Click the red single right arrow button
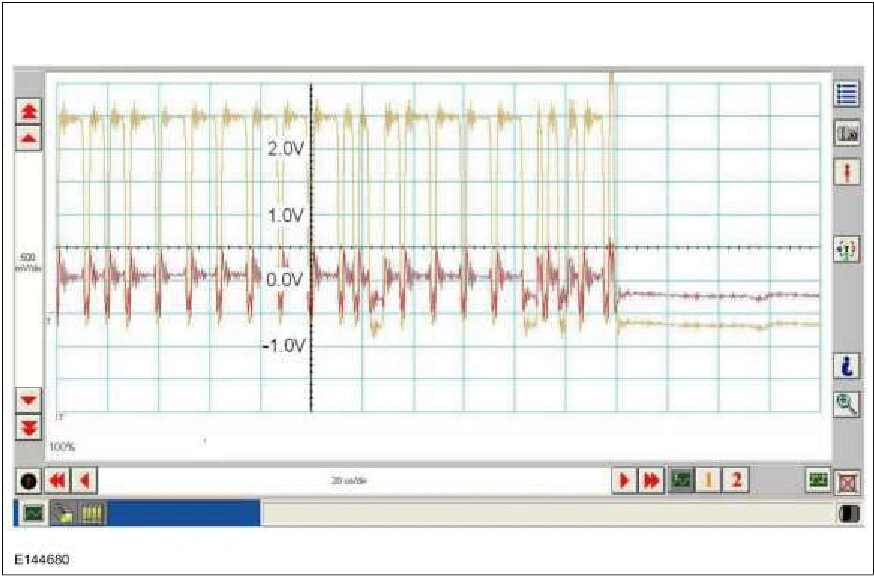This screenshot has height=576, width=874. (x=624, y=480)
